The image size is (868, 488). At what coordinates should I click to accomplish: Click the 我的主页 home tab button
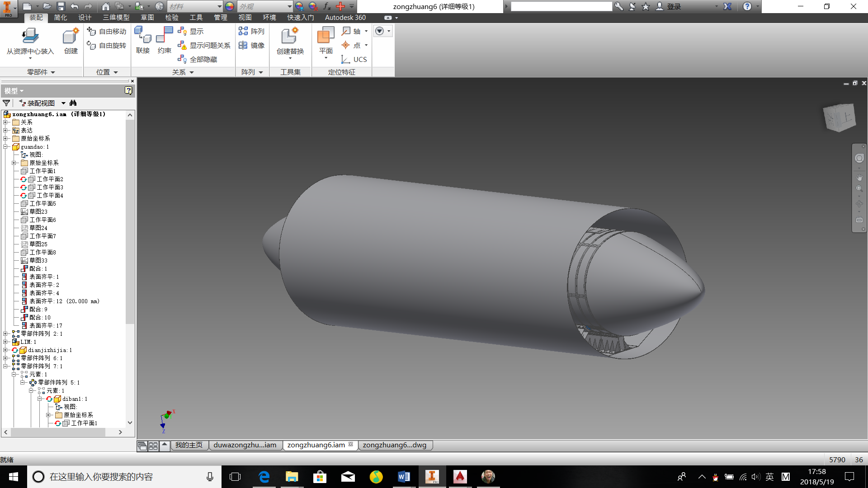[x=189, y=445]
